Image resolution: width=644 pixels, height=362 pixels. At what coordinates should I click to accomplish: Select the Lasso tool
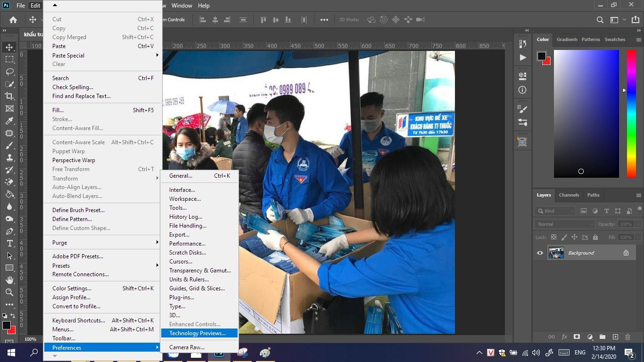(x=9, y=72)
